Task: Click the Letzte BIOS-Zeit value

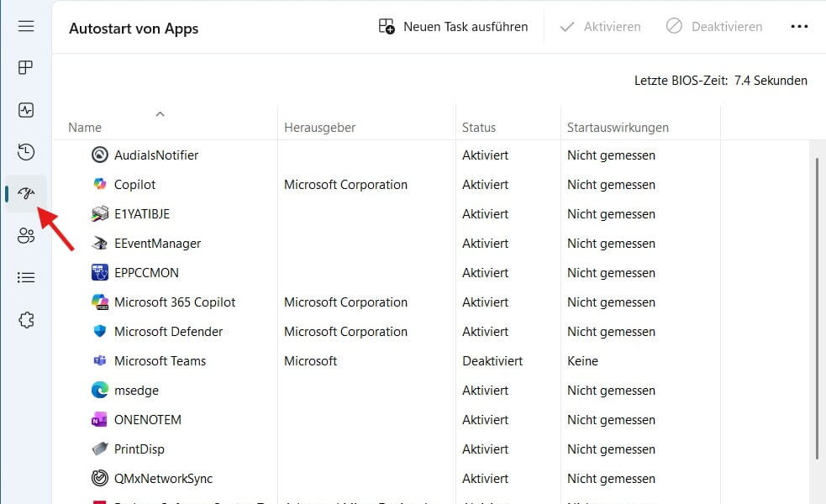Action: click(x=771, y=81)
